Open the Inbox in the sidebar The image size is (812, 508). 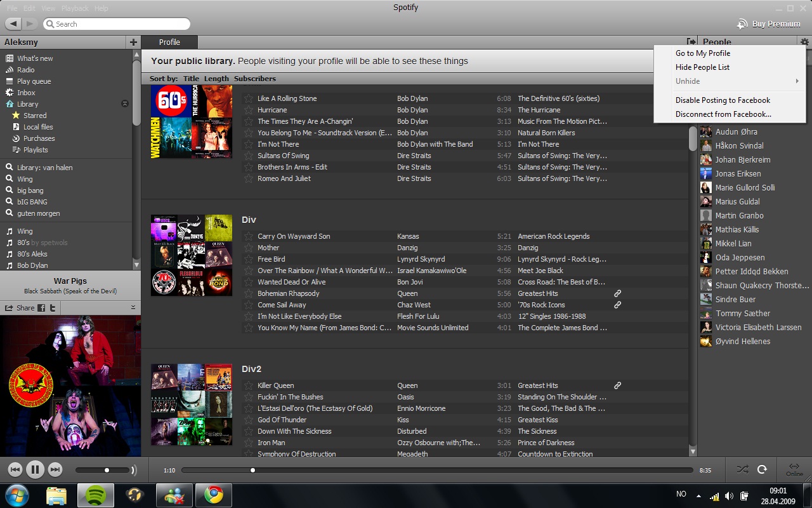point(26,93)
